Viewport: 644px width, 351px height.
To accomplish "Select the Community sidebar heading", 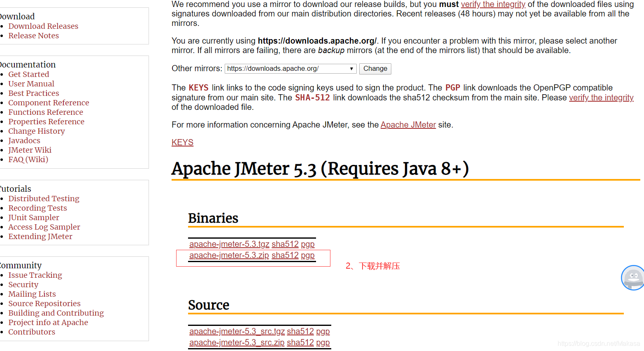I will (x=21, y=265).
